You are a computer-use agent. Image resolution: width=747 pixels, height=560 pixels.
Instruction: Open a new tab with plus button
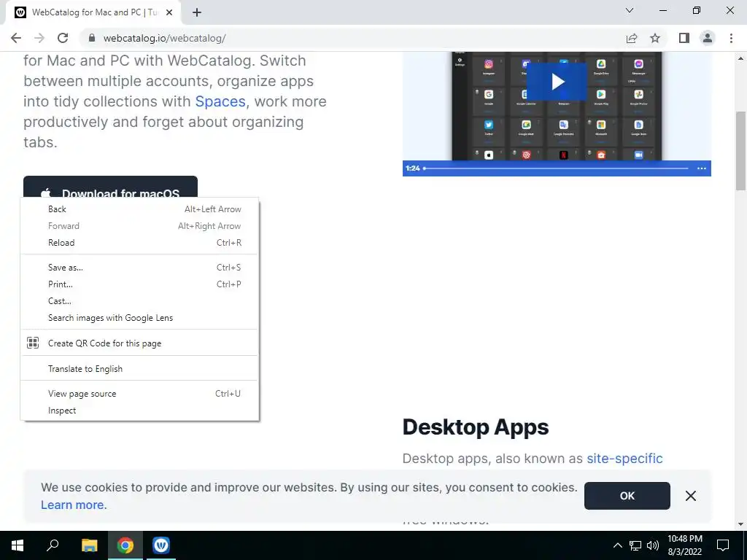tap(197, 13)
